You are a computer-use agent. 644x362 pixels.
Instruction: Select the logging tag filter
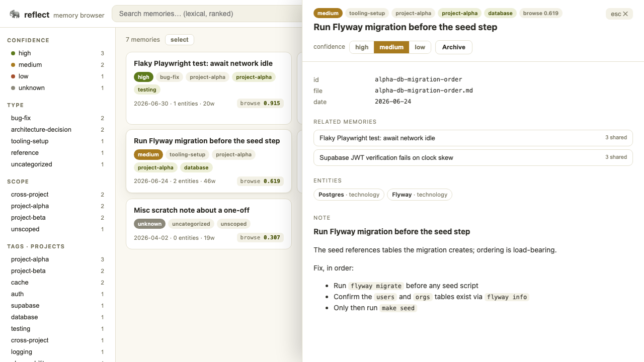(57, 352)
